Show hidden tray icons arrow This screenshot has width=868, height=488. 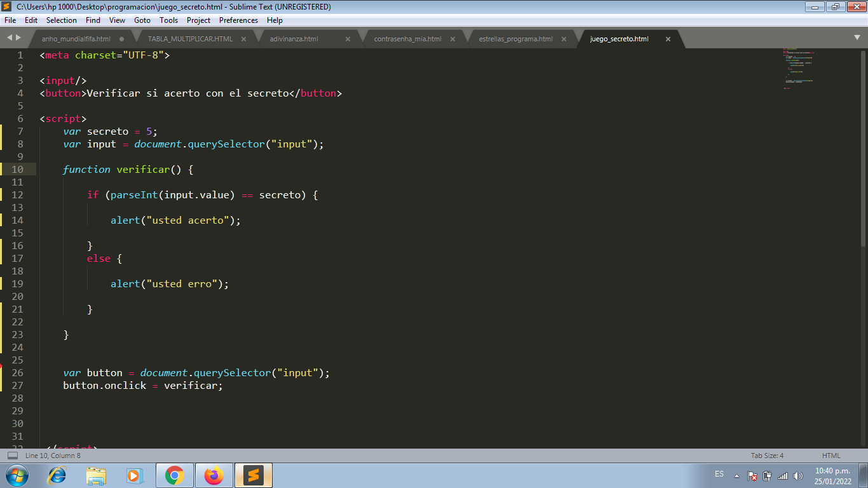coord(736,475)
